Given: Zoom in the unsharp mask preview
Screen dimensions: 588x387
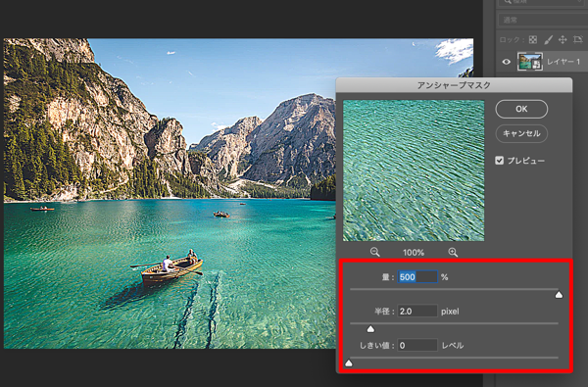Looking at the screenshot, I should [x=453, y=252].
